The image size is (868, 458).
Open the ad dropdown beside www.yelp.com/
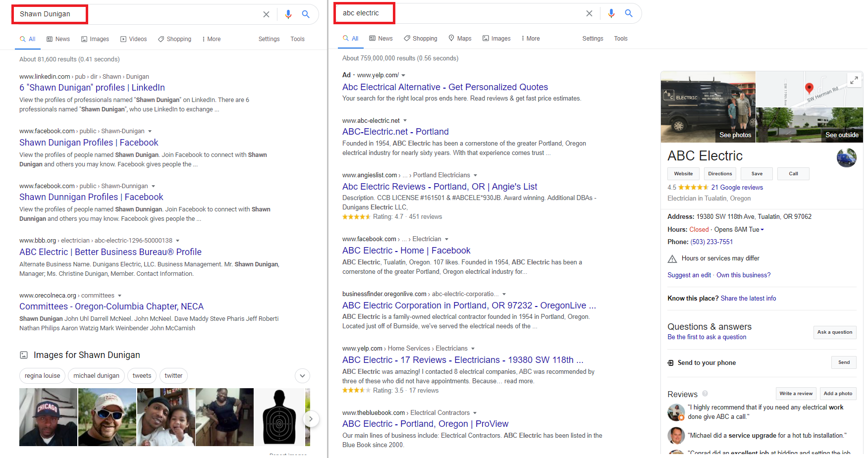tap(403, 75)
